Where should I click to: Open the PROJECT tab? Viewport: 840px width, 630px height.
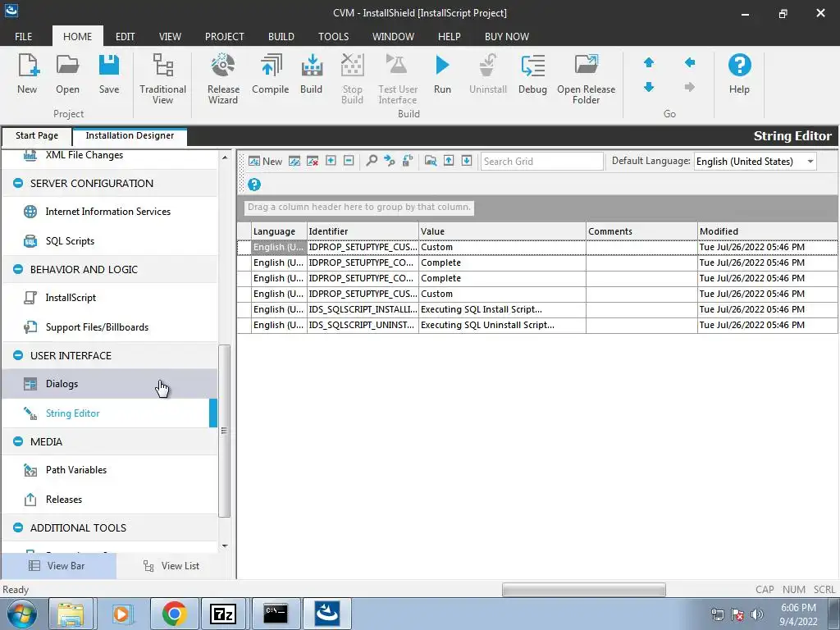[225, 36]
